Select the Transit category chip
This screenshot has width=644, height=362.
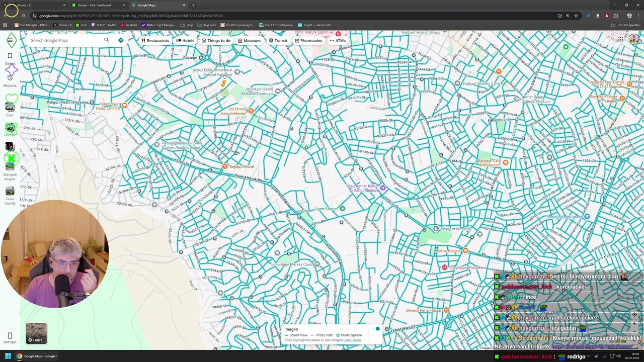point(278,41)
